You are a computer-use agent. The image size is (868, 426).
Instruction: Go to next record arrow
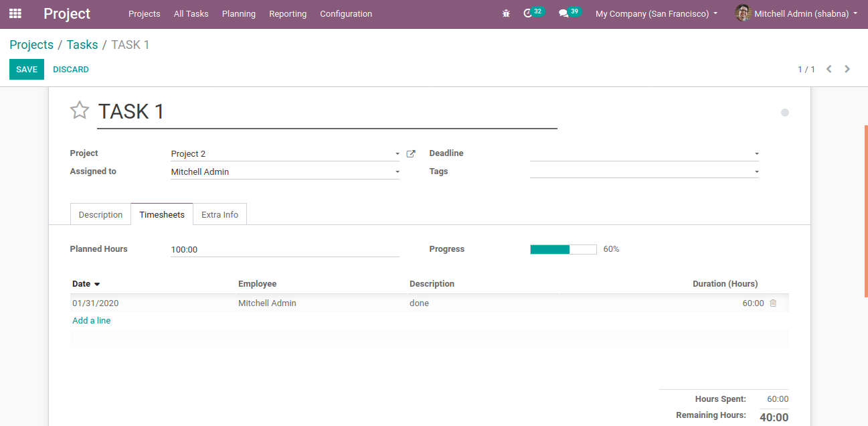847,69
